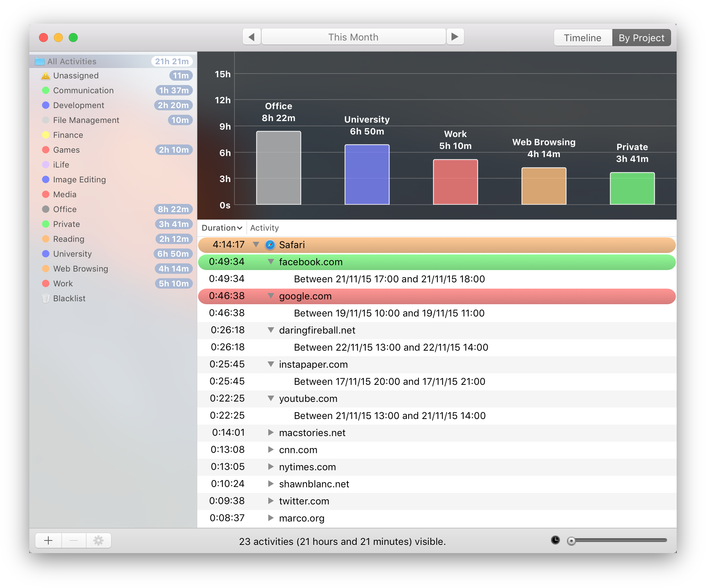Click the gray Office color dot
This screenshot has width=706, height=588.
(x=46, y=209)
